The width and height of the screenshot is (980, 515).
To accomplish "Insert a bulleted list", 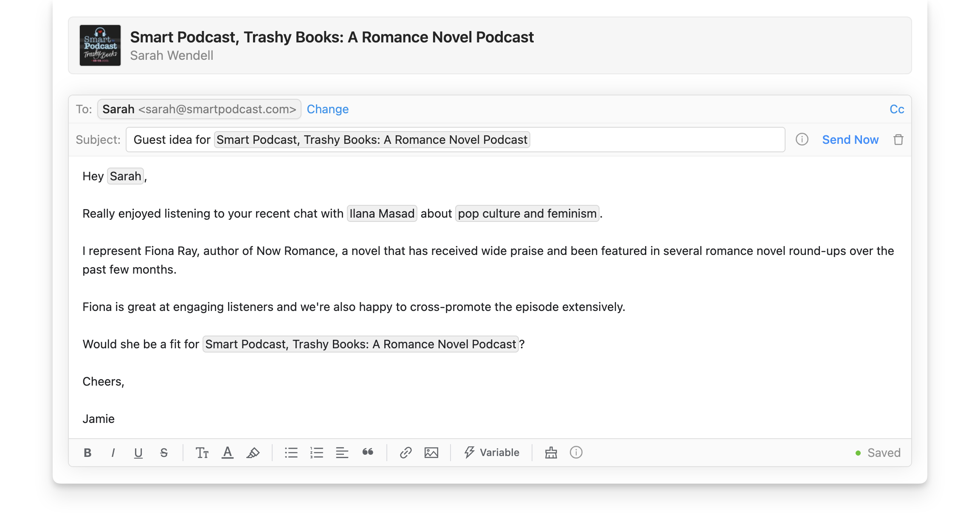I will click(291, 453).
